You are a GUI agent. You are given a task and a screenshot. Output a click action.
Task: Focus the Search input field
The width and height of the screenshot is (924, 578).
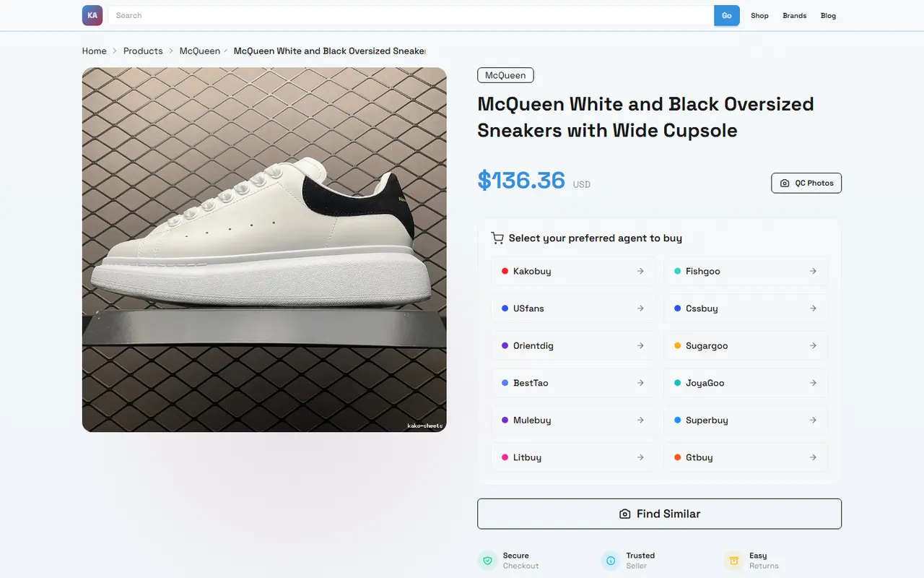click(411, 15)
